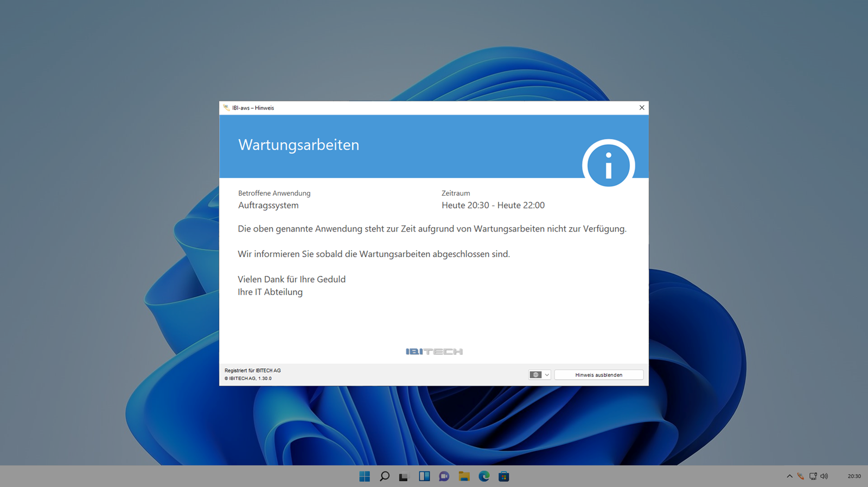Open network status in the tray

click(813, 476)
